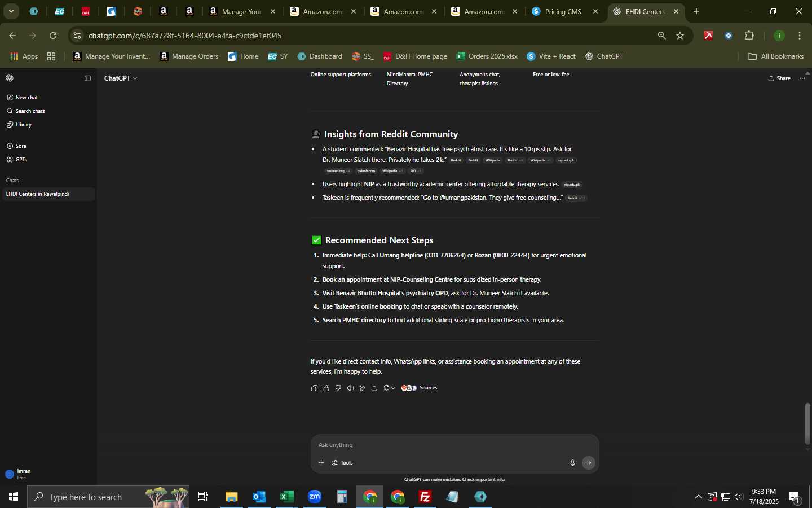Image resolution: width=812 pixels, height=508 pixels.
Task: Click the nip.edu.pk citation after NIP sentence
Action: [x=572, y=185]
